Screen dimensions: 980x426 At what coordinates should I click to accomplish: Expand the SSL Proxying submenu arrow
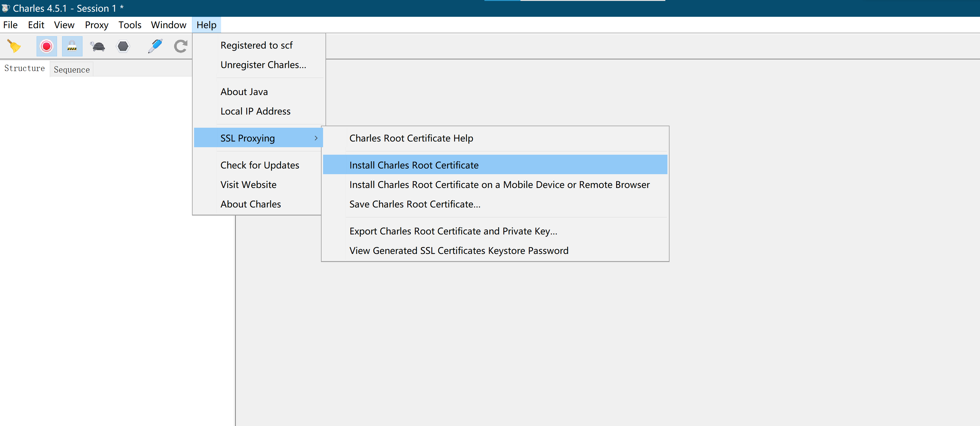316,138
